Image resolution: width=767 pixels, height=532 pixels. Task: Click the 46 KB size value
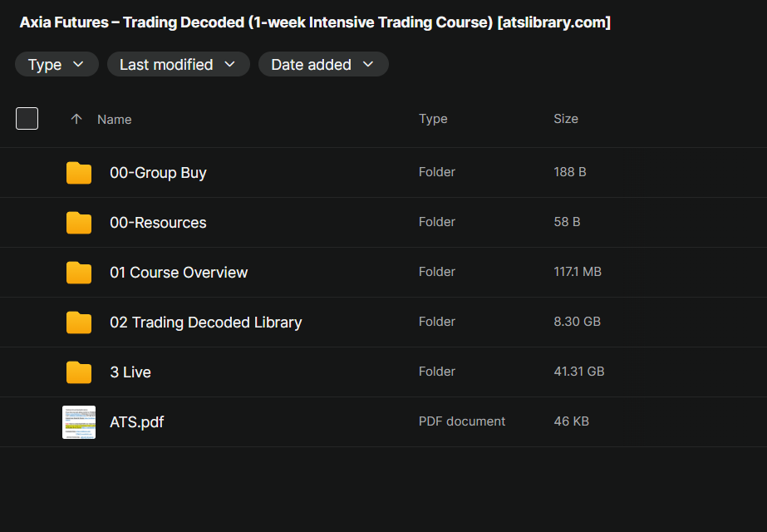572,421
